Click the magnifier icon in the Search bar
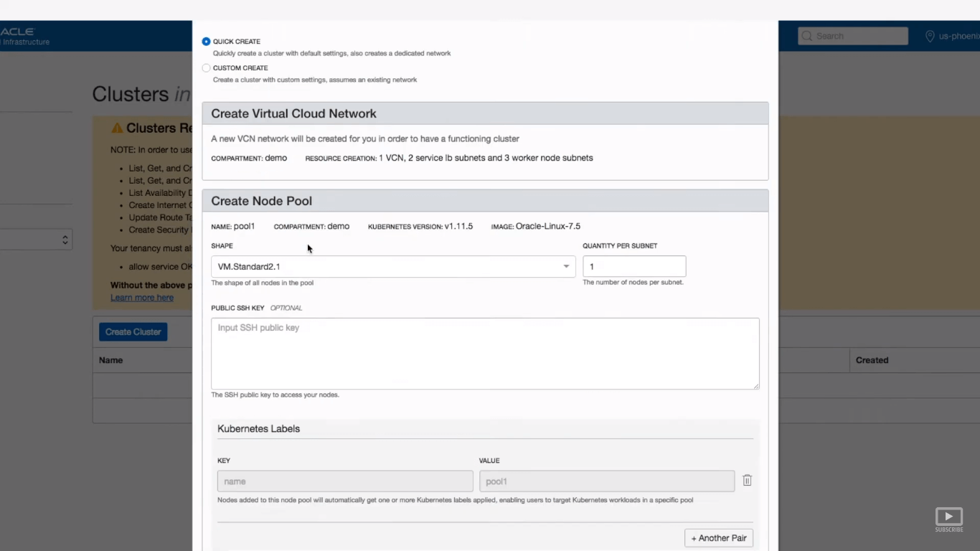 point(806,36)
